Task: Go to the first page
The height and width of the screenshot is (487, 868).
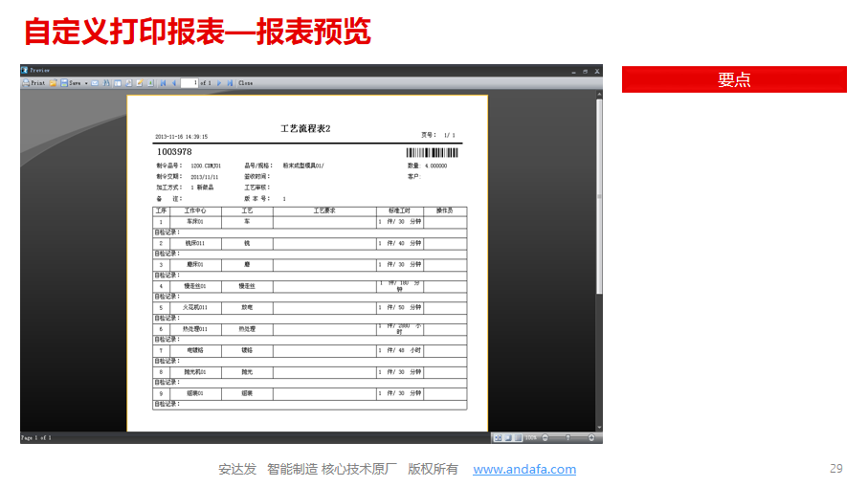Action: coord(163,83)
